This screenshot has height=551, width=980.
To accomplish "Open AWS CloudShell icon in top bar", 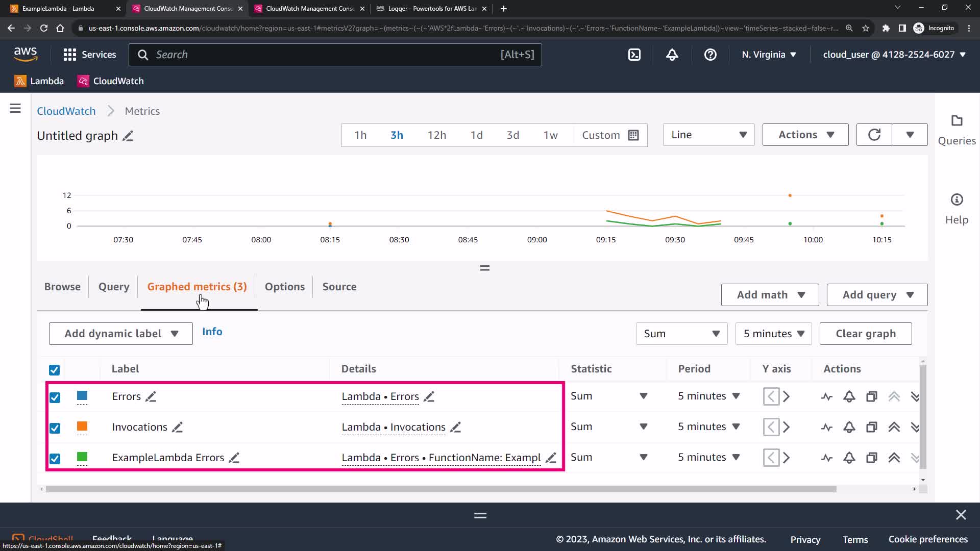I will point(634,55).
